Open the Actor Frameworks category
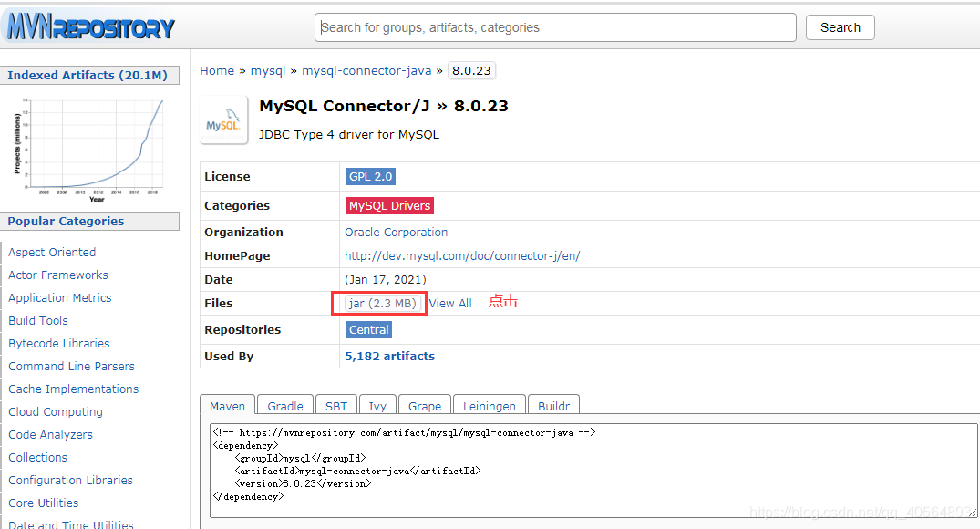This screenshot has width=980, height=529. (58, 275)
